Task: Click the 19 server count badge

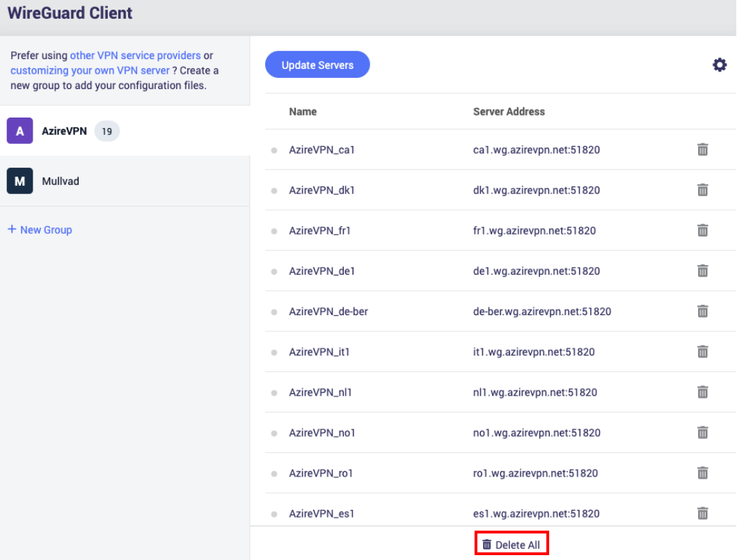Action: tap(107, 131)
